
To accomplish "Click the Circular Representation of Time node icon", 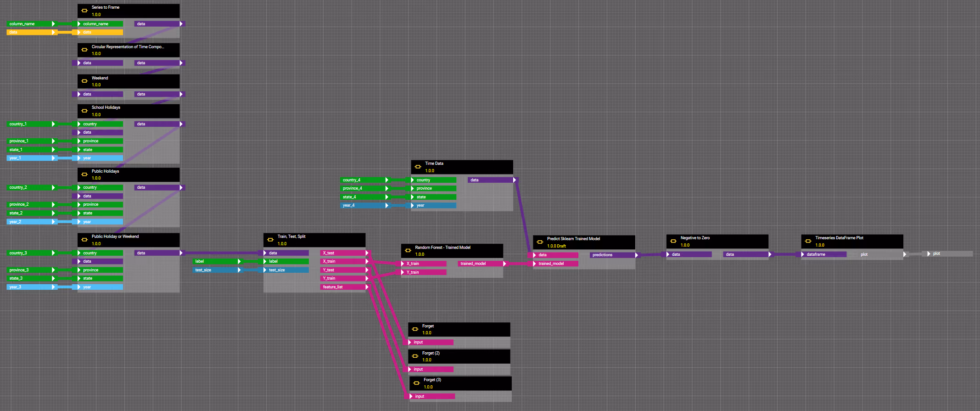I will pos(84,50).
